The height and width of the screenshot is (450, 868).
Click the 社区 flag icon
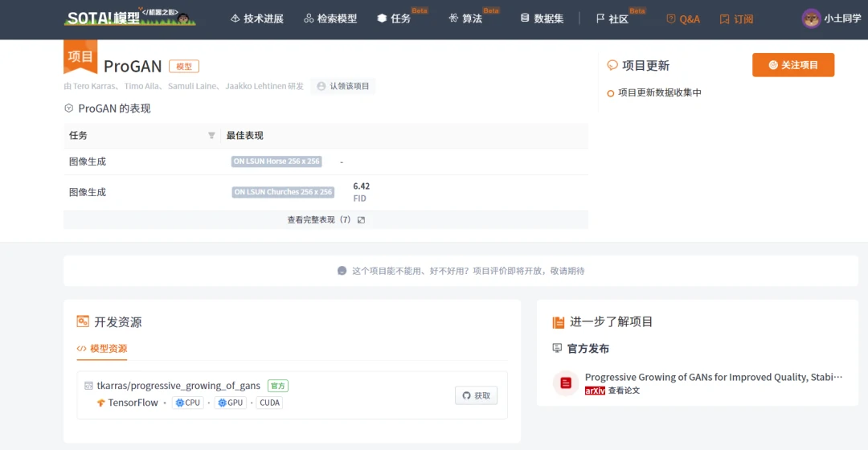click(x=600, y=18)
